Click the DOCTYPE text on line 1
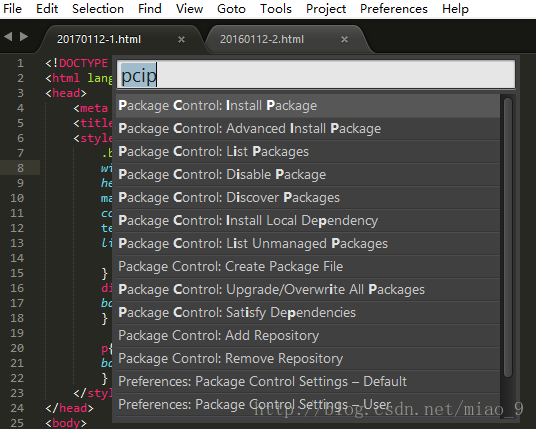This screenshot has height=429, width=536. point(83,63)
